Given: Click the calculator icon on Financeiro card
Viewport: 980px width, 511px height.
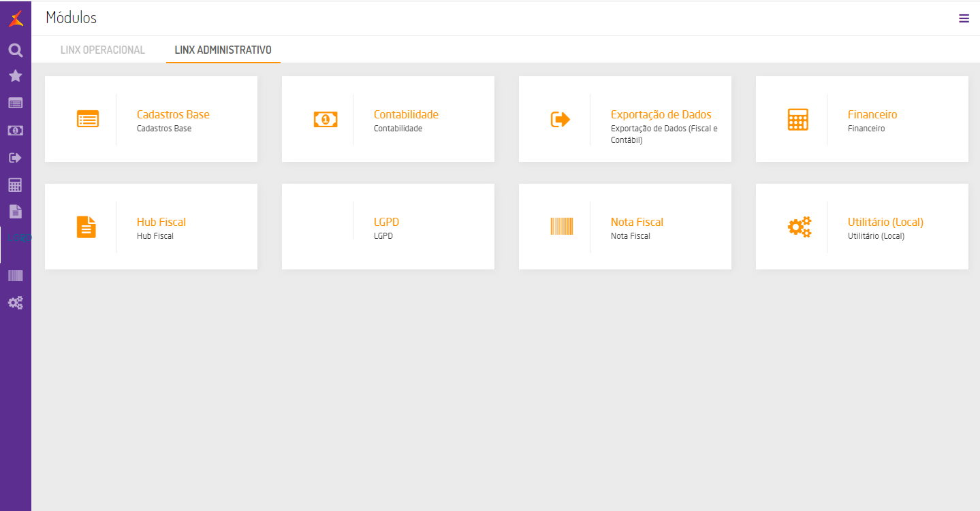Looking at the screenshot, I should point(798,119).
